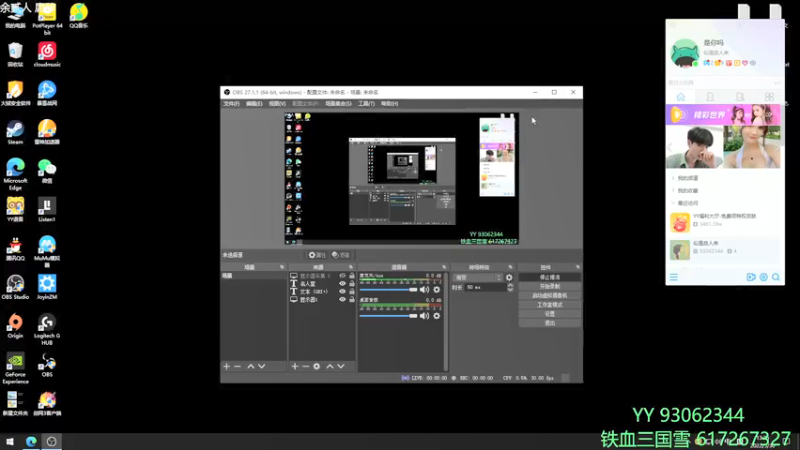Adjust 麦克风/Aux volume slider
This screenshot has height=450, width=800.
click(388, 289)
